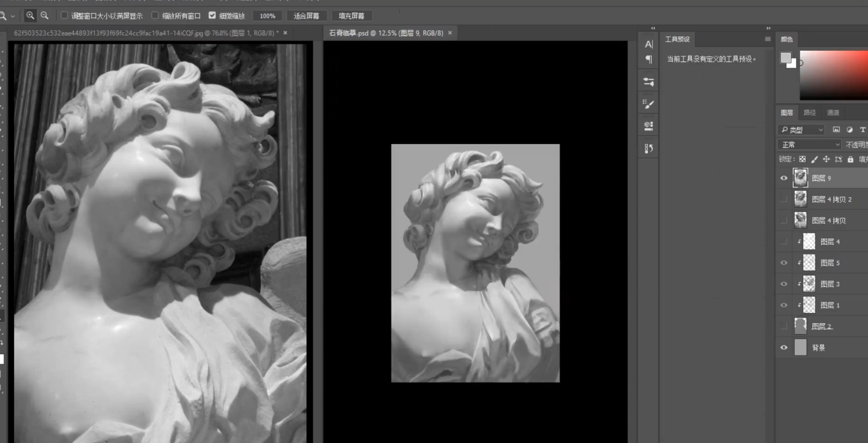868x443 pixels.
Task: Show 图层 4 拷贝 2 layer visibility
Action: coord(784,199)
